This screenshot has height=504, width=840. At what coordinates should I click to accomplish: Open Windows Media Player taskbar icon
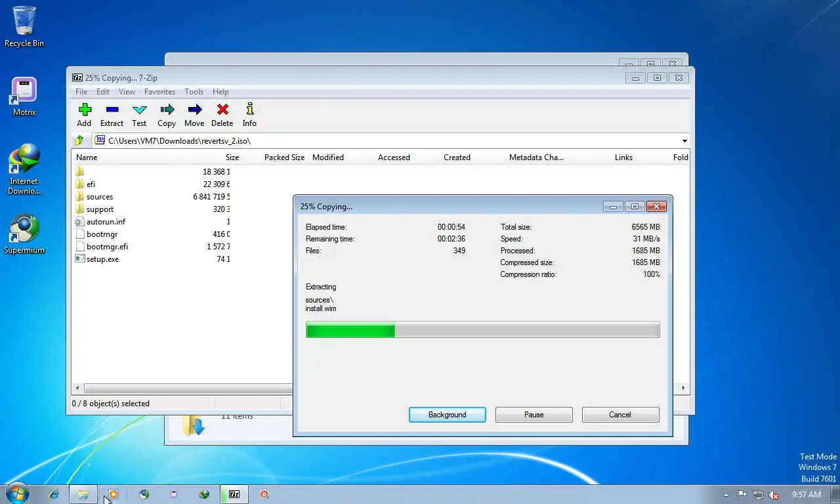[x=113, y=494]
